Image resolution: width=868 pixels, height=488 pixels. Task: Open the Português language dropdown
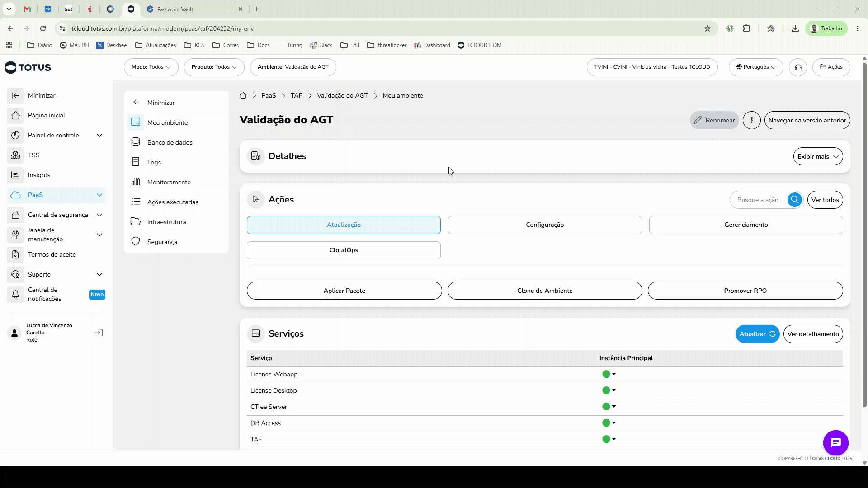(756, 67)
